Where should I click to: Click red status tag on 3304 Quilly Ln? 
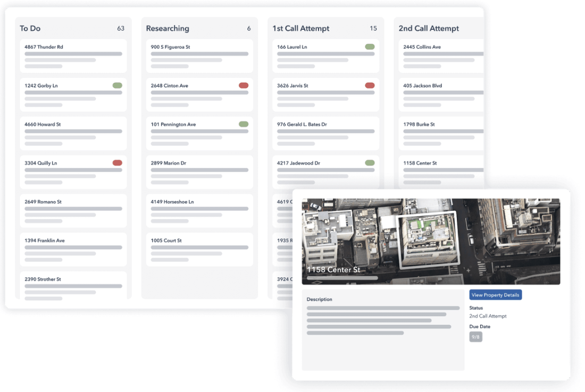click(x=117, y=163)
